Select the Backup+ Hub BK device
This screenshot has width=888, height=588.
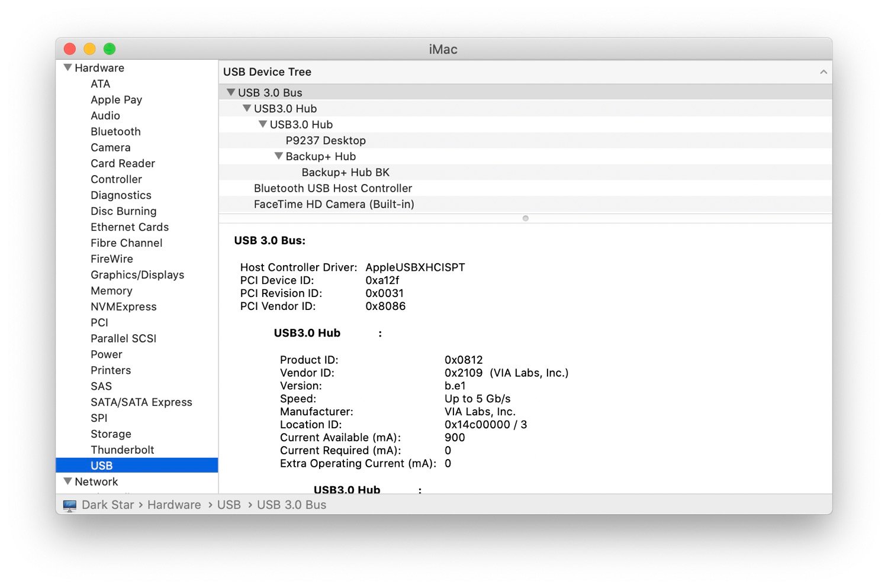tap(345, 172)
